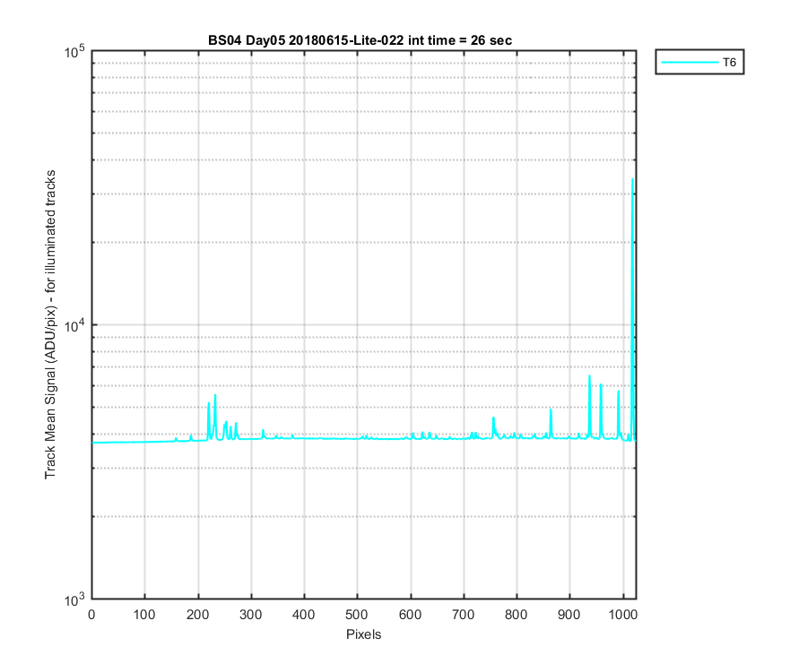Select the Pixels x-axis label
The image size is (807, 672).
[363, 634]
